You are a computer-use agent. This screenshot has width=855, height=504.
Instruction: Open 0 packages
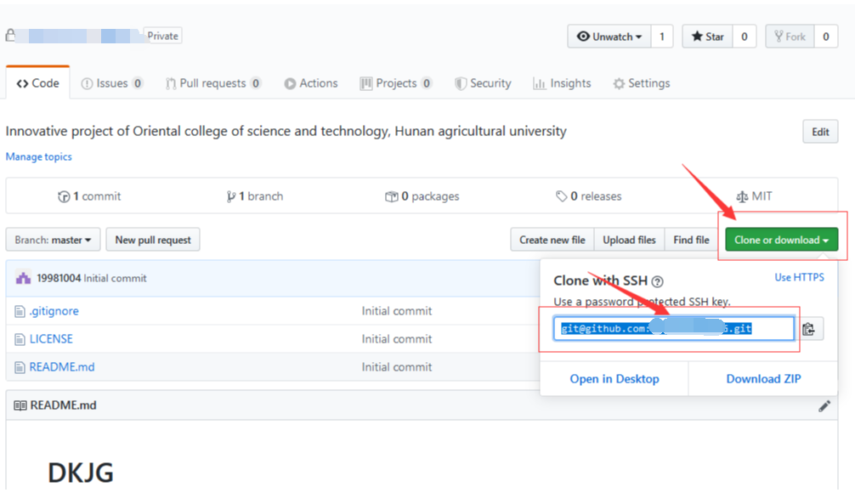tap(422, 195)
